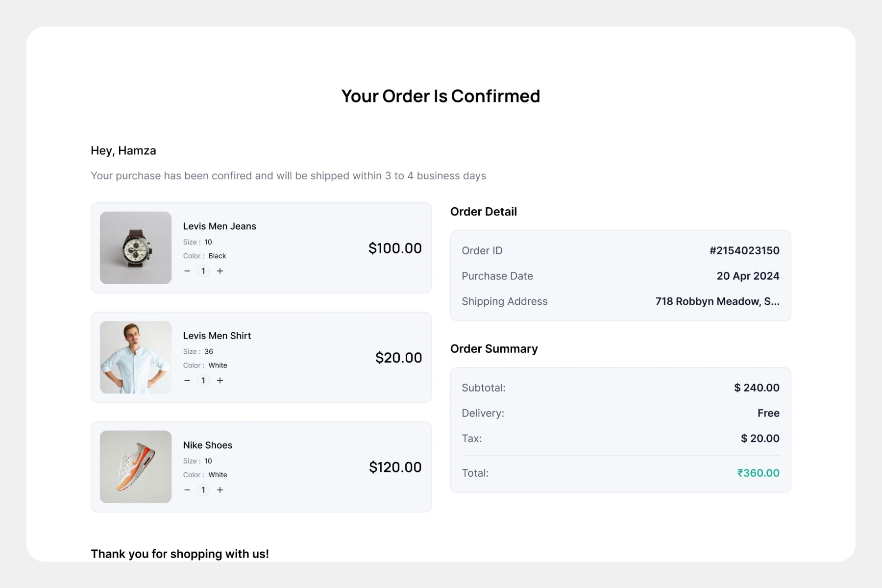
Task: Click the $100.00 price of jeans
Action: pyautogui.click(x=395, y=248)
